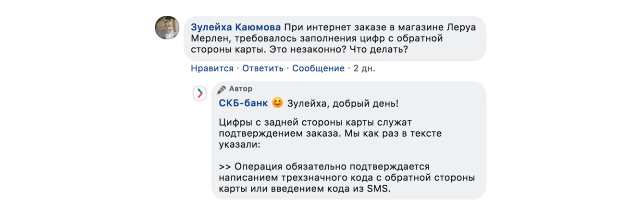Click the greeting "Зулейха, добрый день!"
The height and width of the screenshot is (217, 644).
[343, 103]
